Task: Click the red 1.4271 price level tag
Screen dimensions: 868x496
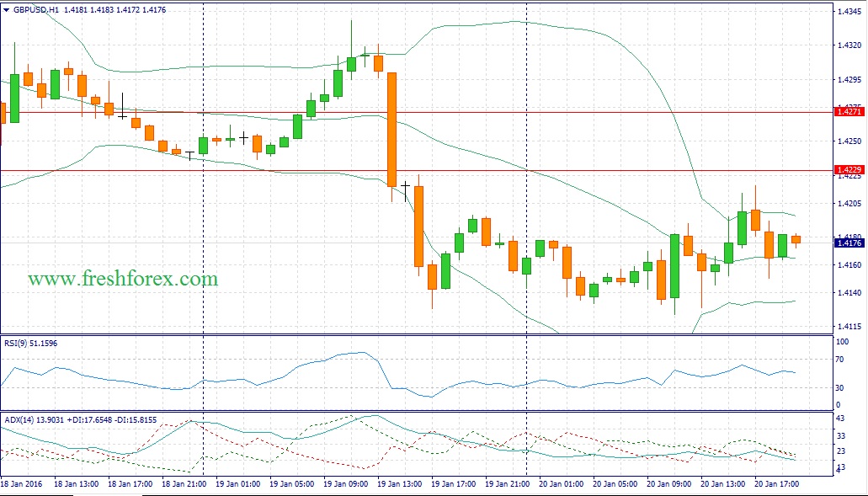Action: pos(847,111)
